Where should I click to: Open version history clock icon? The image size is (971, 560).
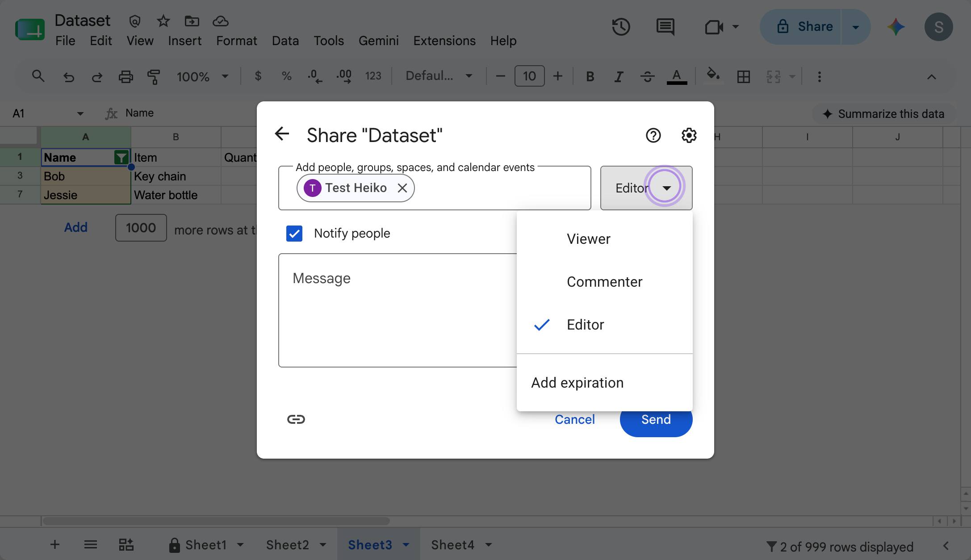tap(621, 27)
